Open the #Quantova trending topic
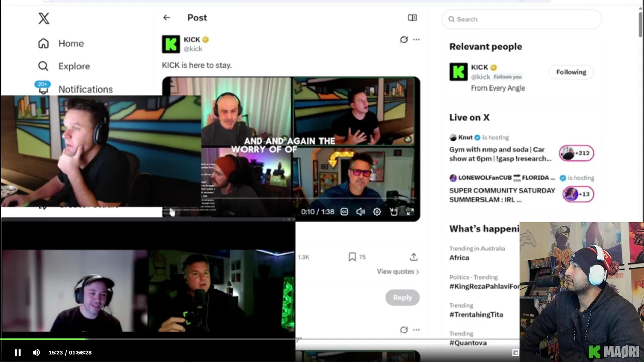The width and height of the screenshot is (644, 362). [468, 343]
